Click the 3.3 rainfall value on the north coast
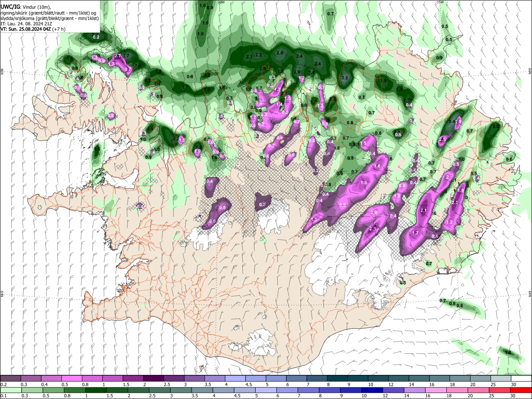 (x=344, y=78)
